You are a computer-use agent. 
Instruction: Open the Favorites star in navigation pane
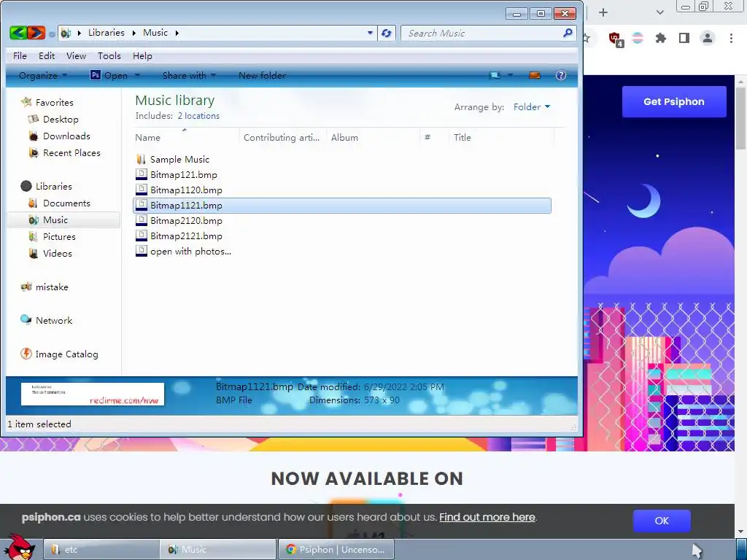click(x=27, y=102)
